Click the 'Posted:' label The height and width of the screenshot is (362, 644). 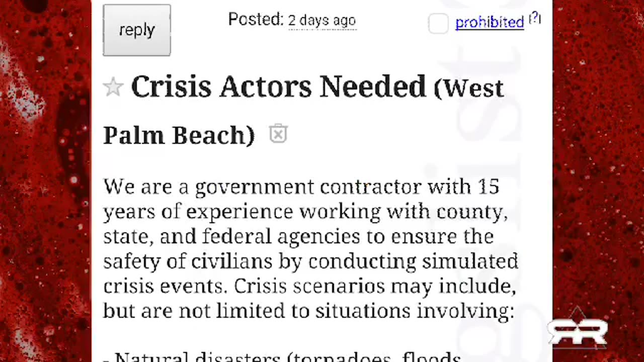point(256,20)
